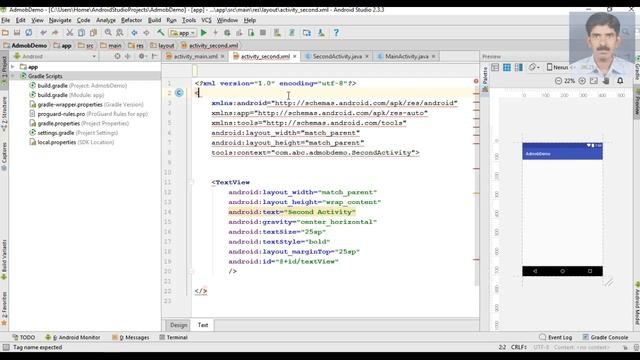Screen dimensions: 640x360
Task: Open the preview orientation dropdown
Action: [x=533, y=67]
